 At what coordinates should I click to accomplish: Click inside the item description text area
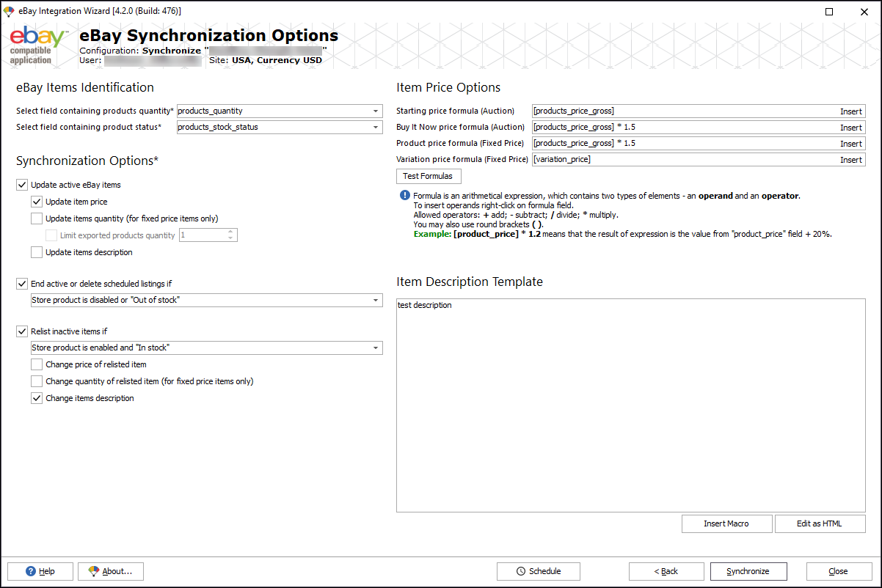pyautogui.click(x=631, y=405)
